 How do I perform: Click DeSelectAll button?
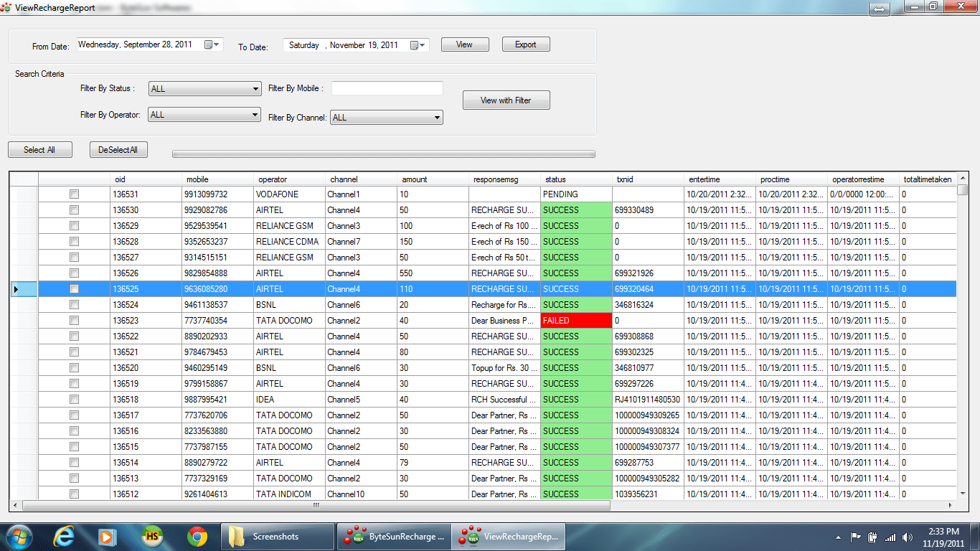[118, 150]
